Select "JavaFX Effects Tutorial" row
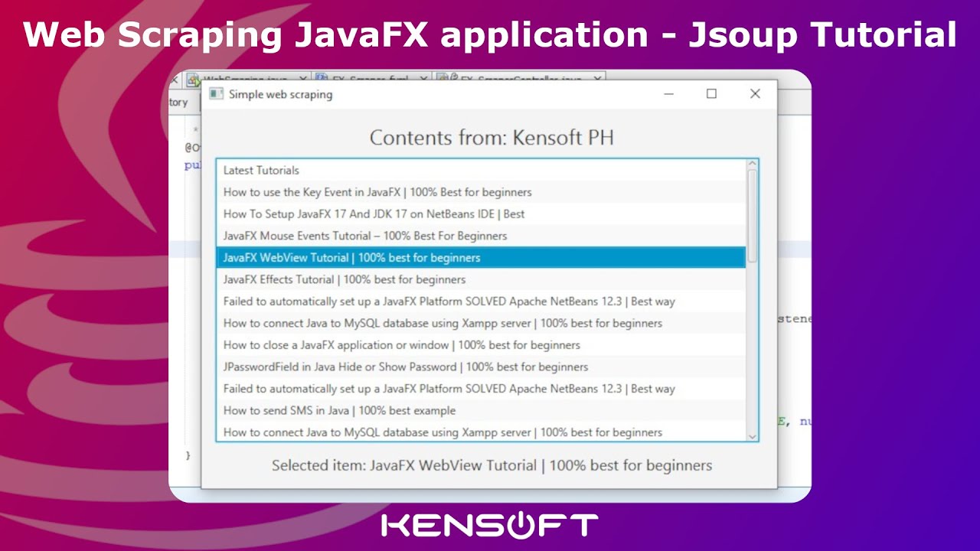The width and height of the screenshot is (980, 551). [x=481, y=279]
